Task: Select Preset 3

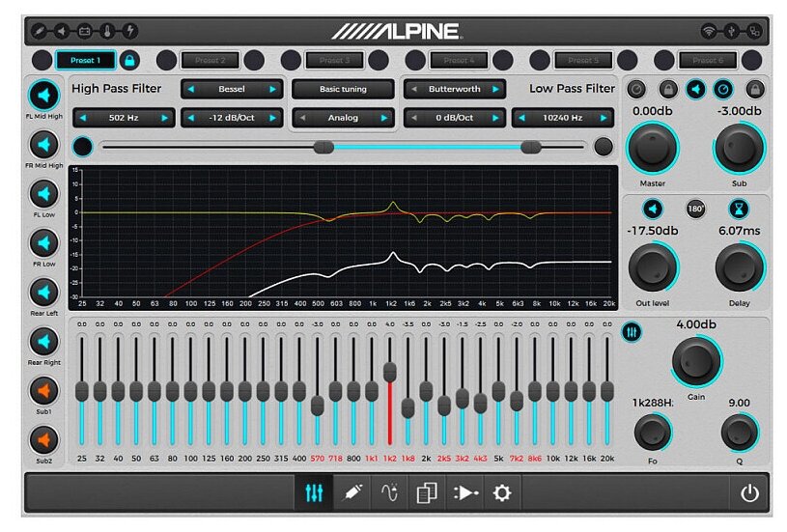Action: [x=334, y=60]
